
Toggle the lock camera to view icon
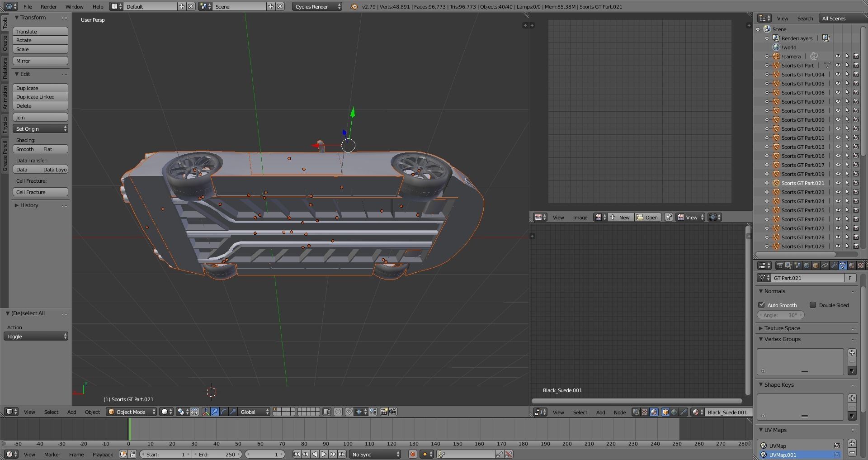(x=327, y=412)
